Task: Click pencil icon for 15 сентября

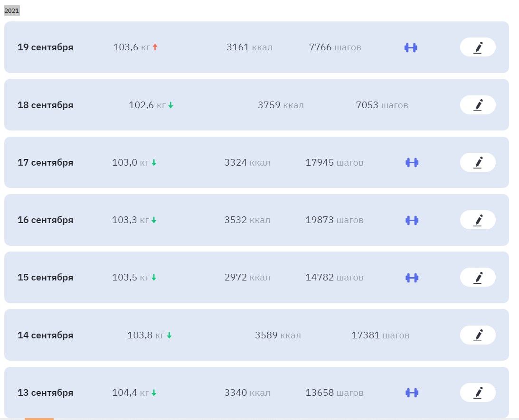Action: [x=478, y=278]
